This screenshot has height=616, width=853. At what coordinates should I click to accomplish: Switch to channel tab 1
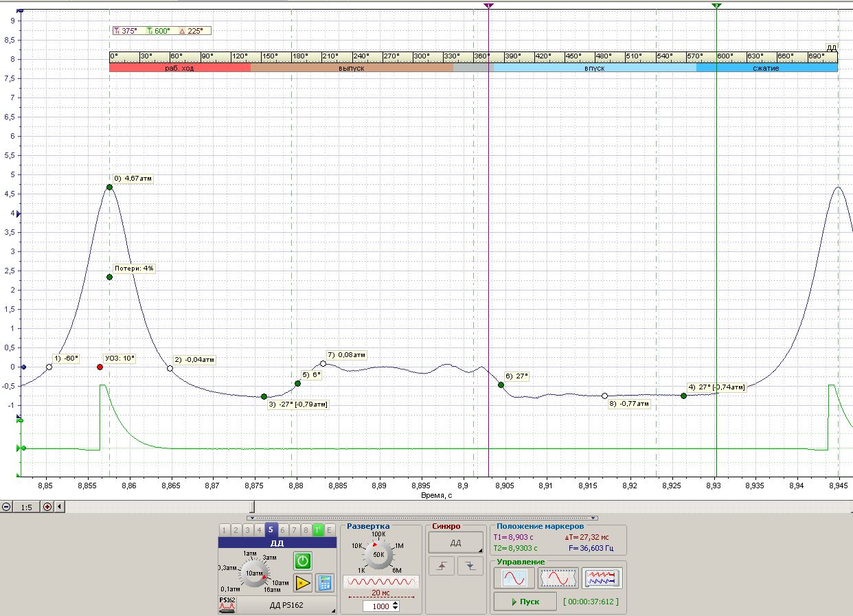(x=225, y=529)
